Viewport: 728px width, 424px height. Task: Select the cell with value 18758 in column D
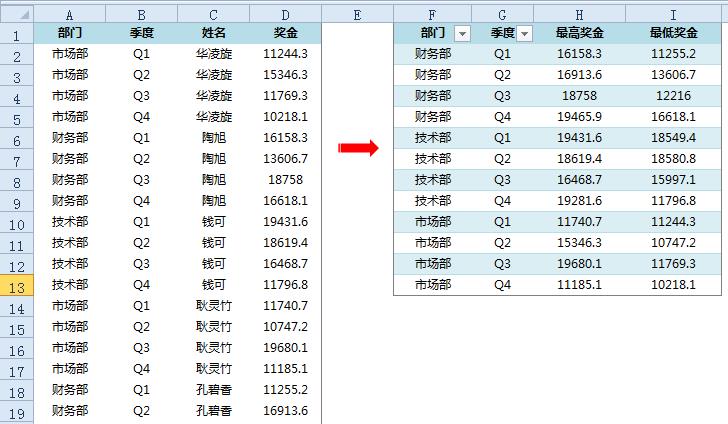(286, 180)
